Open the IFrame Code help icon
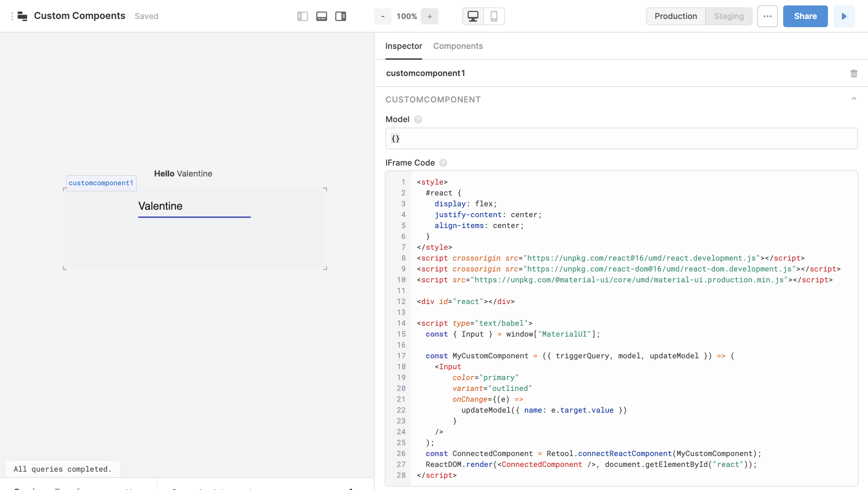Image resolution: width=868 pixels, height=490 pixels. point(443,163)
